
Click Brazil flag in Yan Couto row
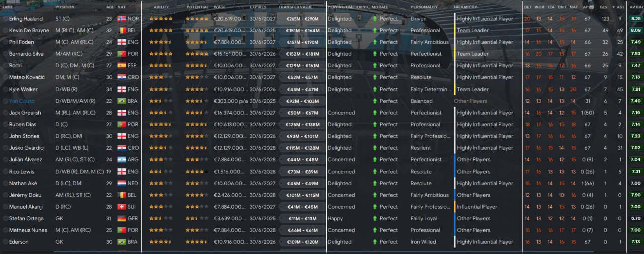click(121, 101)
